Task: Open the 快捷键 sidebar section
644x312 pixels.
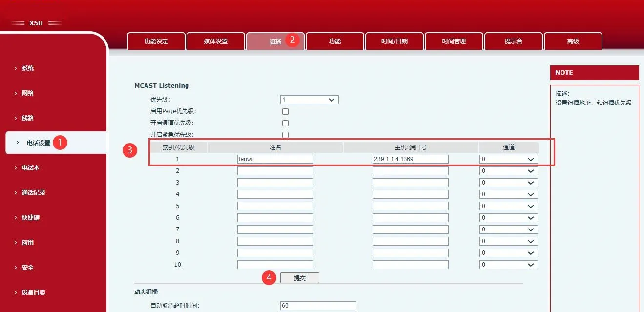Action: coord(30,218)
